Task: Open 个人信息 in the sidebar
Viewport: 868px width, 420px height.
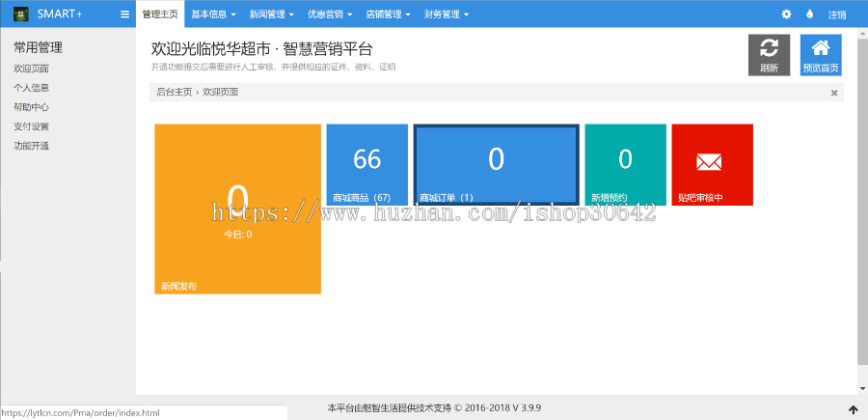Action: 32,88
